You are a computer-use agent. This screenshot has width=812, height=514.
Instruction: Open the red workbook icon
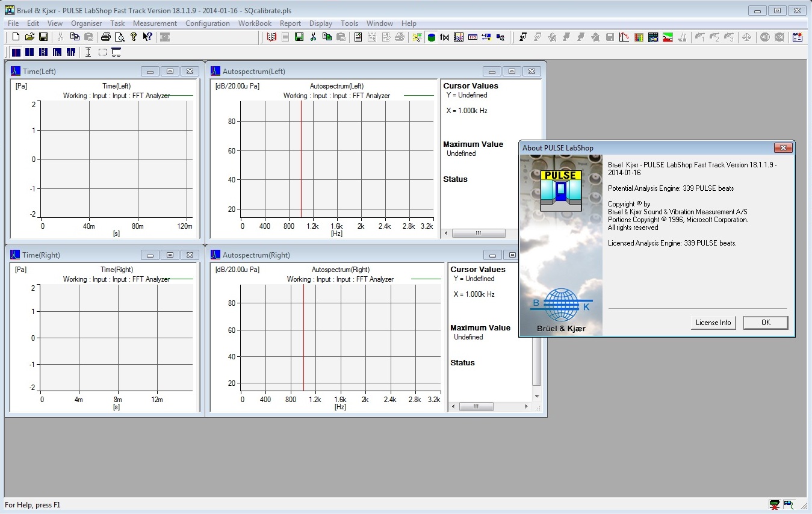[271, 37]
